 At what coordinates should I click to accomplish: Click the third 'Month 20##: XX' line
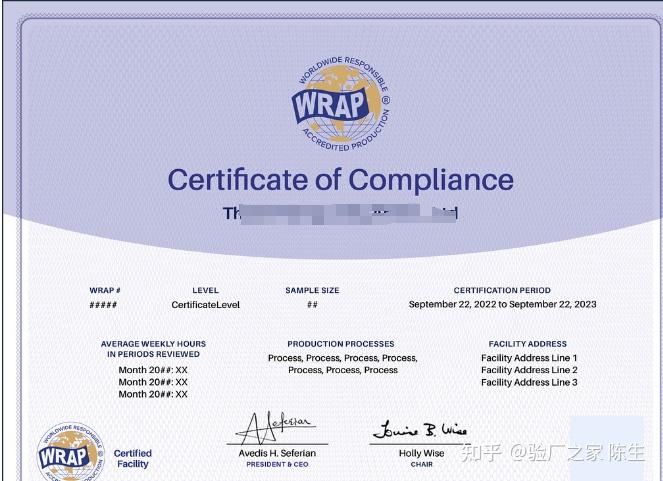pyautogui.click(x=153, y=394)
